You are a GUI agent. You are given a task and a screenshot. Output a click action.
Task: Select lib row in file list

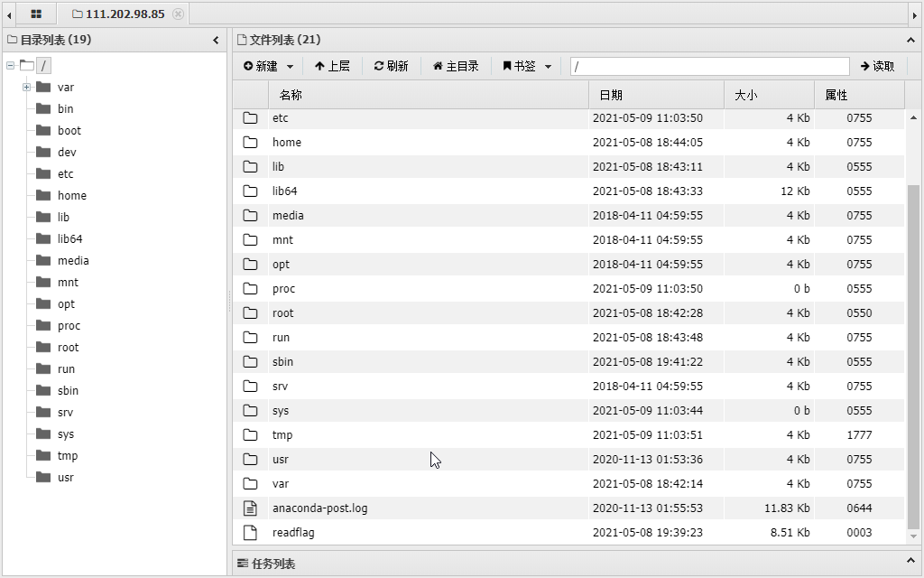pos(568,167)
